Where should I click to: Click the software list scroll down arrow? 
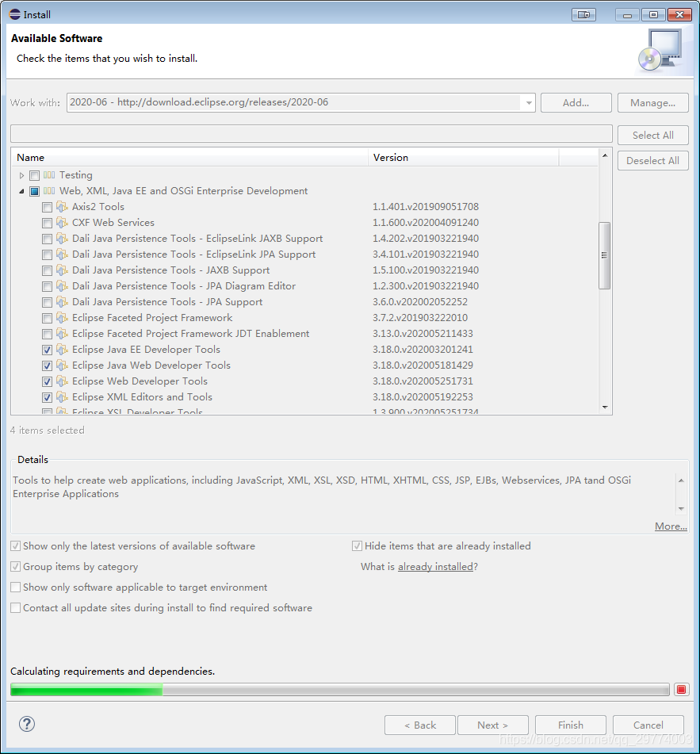pos(605,408)
